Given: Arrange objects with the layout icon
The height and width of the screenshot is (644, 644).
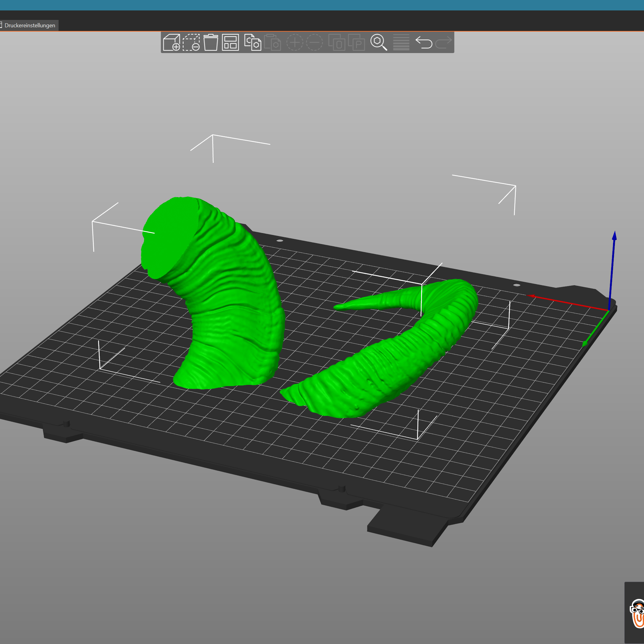Looking at the screenshot, I should click(230, 42).
